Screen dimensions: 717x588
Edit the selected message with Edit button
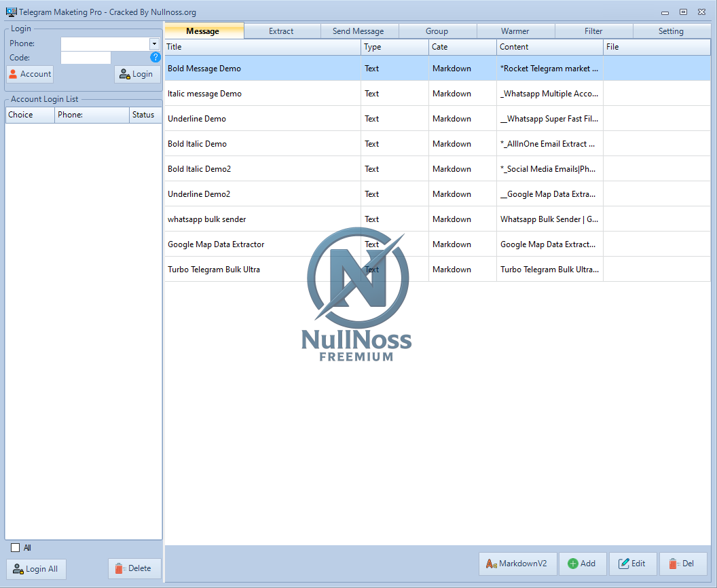pos(632,564)
